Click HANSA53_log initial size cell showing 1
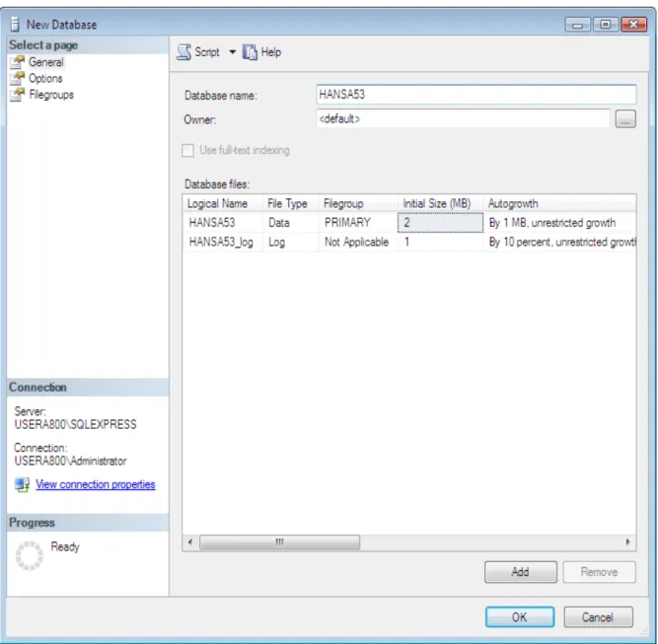 pyautogui.click(x=440, y=242)
